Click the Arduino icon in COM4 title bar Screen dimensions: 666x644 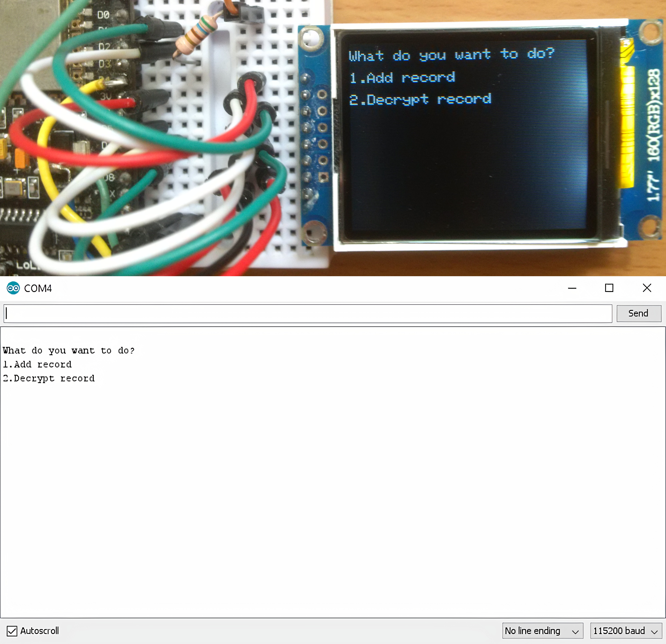click(13, 288)
